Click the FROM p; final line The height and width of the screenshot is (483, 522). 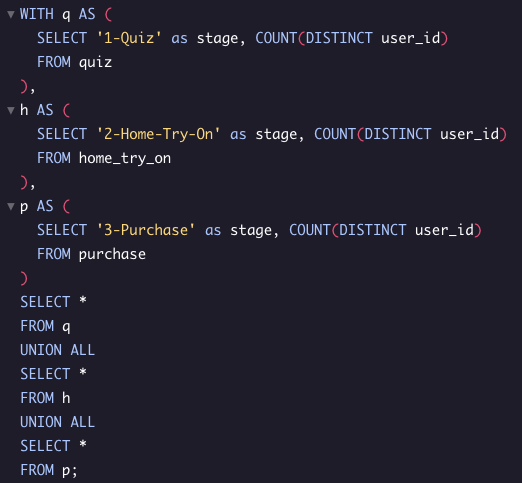click(x=49, y=470)
